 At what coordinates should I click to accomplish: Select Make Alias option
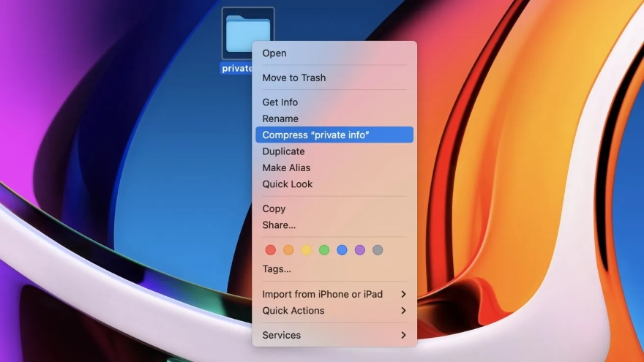286,167
